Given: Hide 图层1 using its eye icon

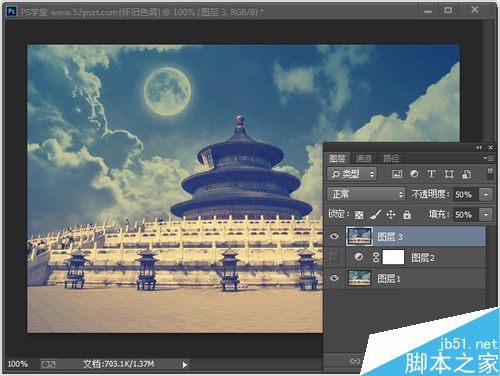Looking at the screenshot, I should click(334, 278).
